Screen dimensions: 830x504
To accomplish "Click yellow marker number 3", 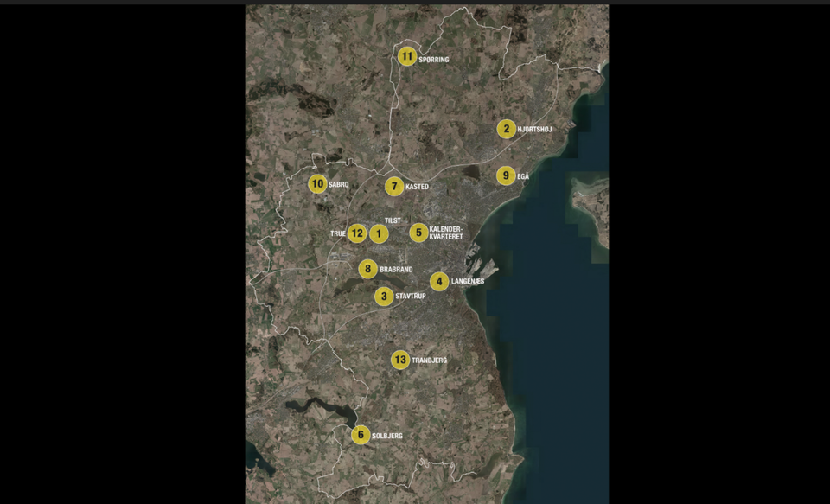I will click(384, 297).
